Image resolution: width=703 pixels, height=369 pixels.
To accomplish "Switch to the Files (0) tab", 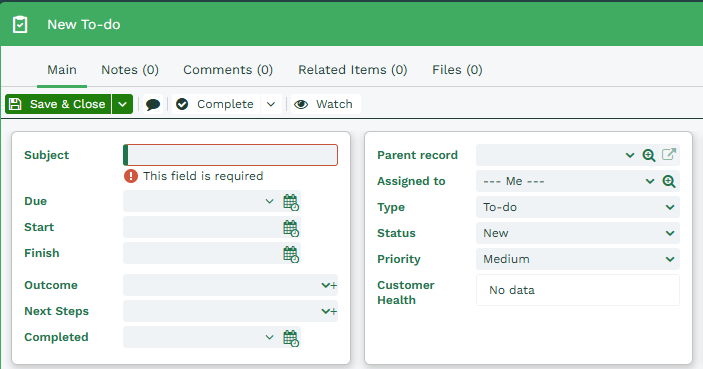I will click(457, 70).
